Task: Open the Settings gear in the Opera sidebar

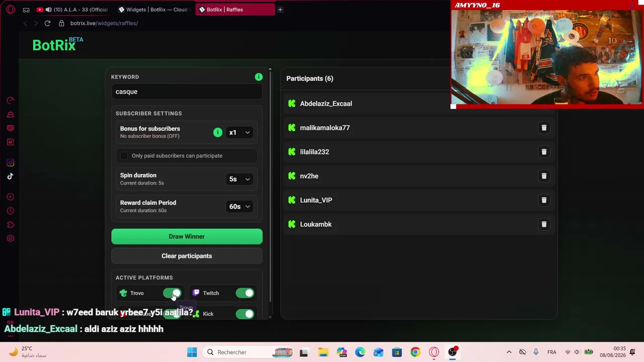Action: 11,238
